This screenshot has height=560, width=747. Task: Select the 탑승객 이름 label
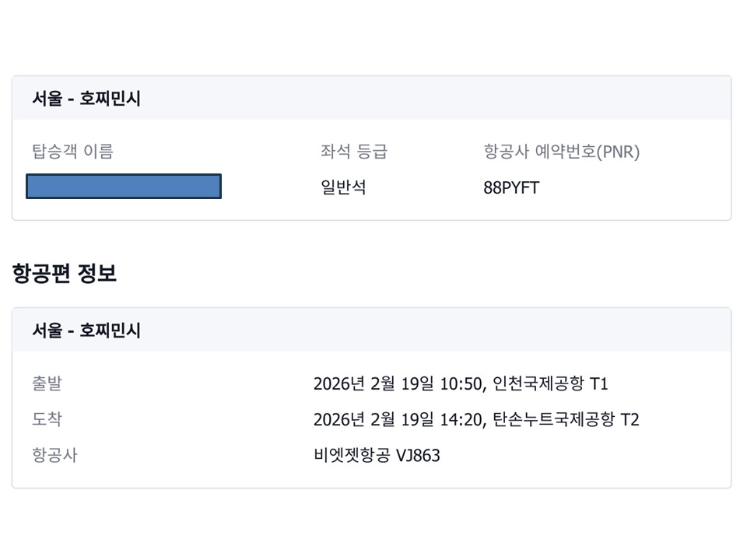72,151
